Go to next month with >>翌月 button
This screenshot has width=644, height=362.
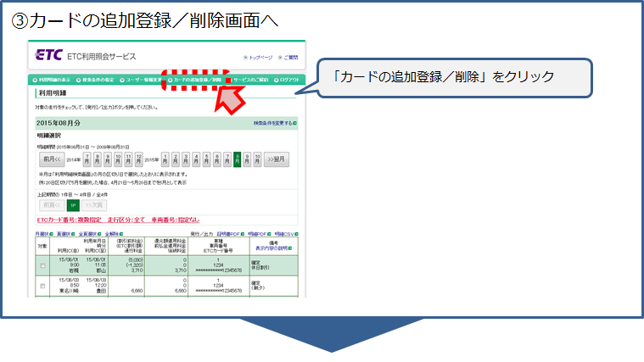tap(277, 159)
